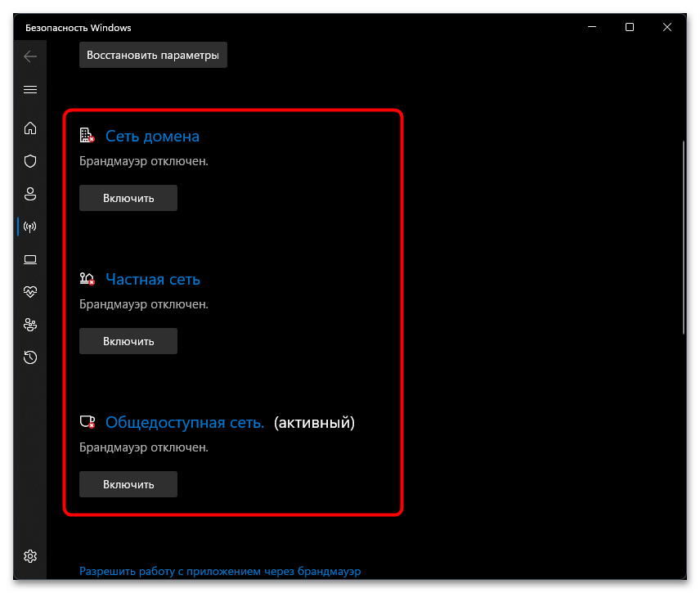
Task: Turn on firewall under Частная сеть
Action: [128, 341]
